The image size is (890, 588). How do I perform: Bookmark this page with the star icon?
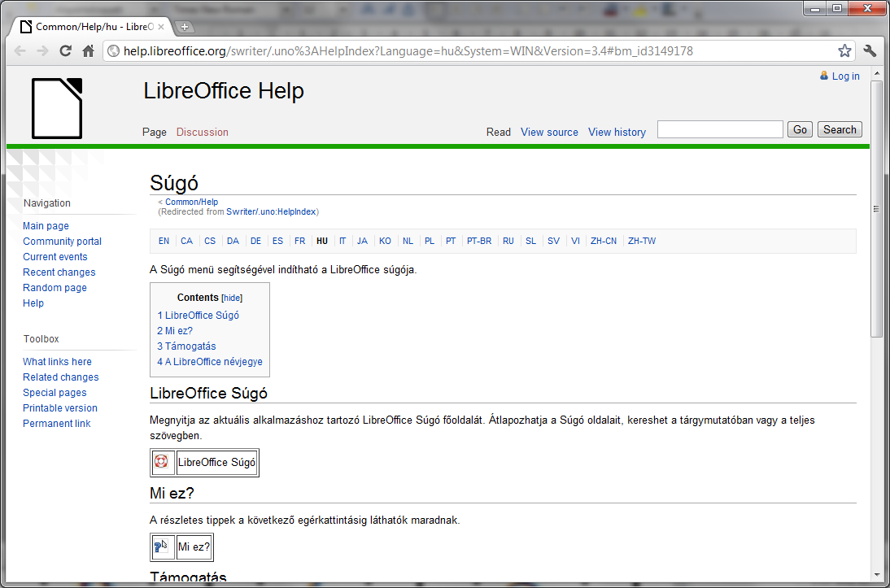pos(844,51)
